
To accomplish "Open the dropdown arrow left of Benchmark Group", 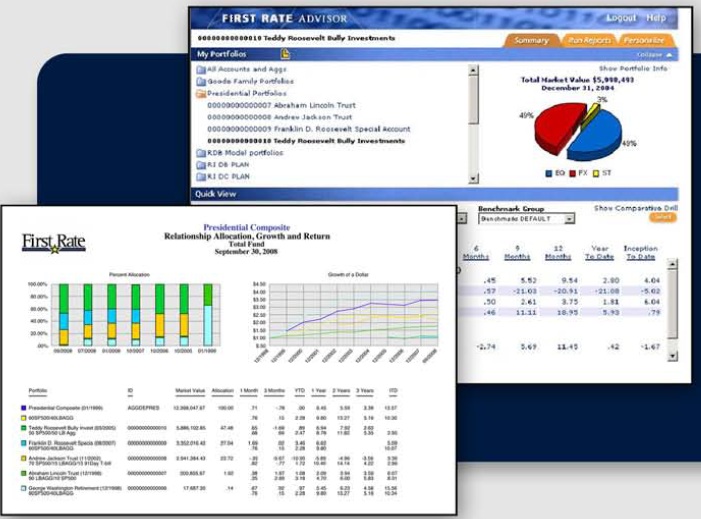I will click(462, 219).
